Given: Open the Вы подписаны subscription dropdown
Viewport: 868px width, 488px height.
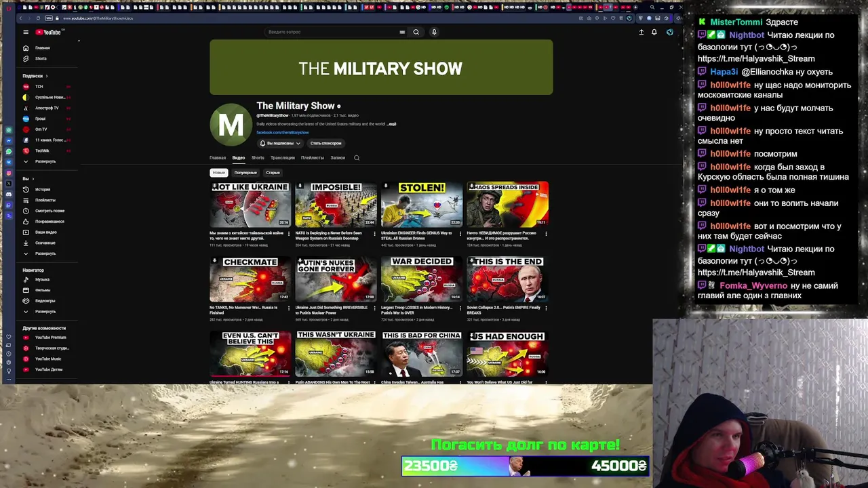Looking at the screenshot, I should point(280,144).
